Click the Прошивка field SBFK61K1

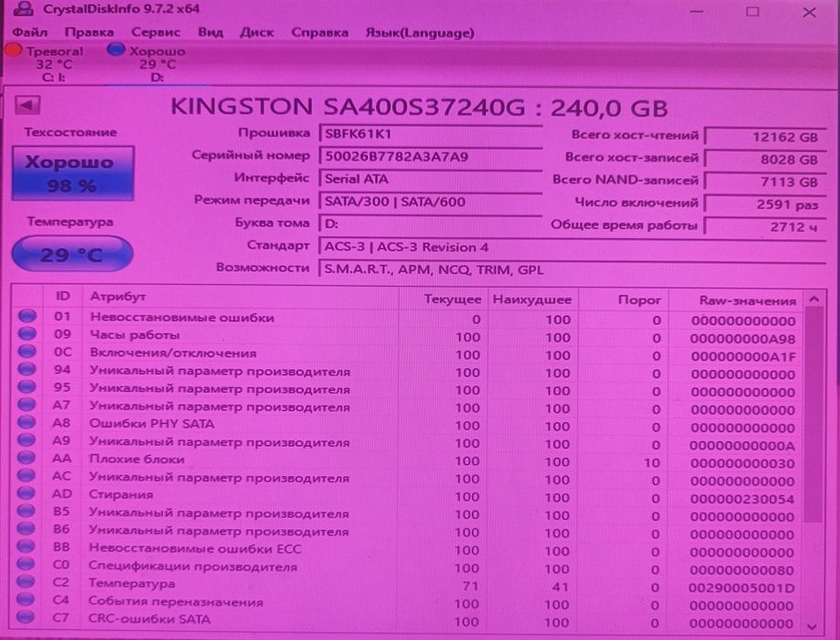(x=431, y=134)
